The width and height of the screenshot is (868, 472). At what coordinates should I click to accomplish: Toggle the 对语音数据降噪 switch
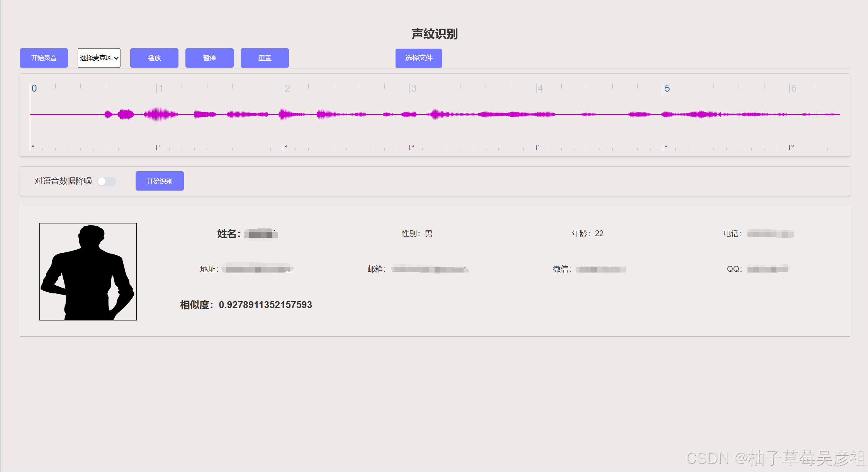coord(106,181)
